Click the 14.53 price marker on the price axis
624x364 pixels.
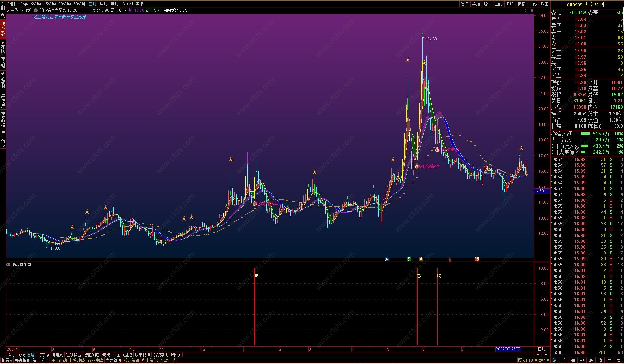(x=539, y=191)
